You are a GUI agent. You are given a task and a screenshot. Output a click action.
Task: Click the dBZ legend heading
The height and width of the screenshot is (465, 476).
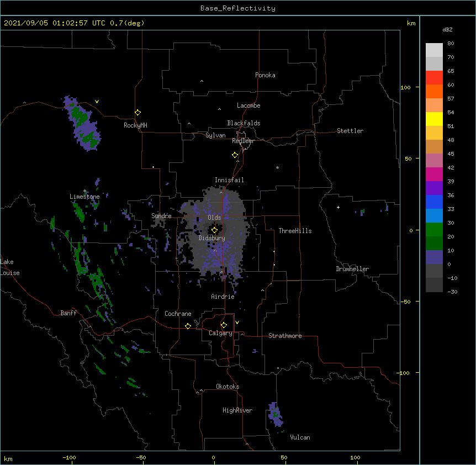click(447, 29)
